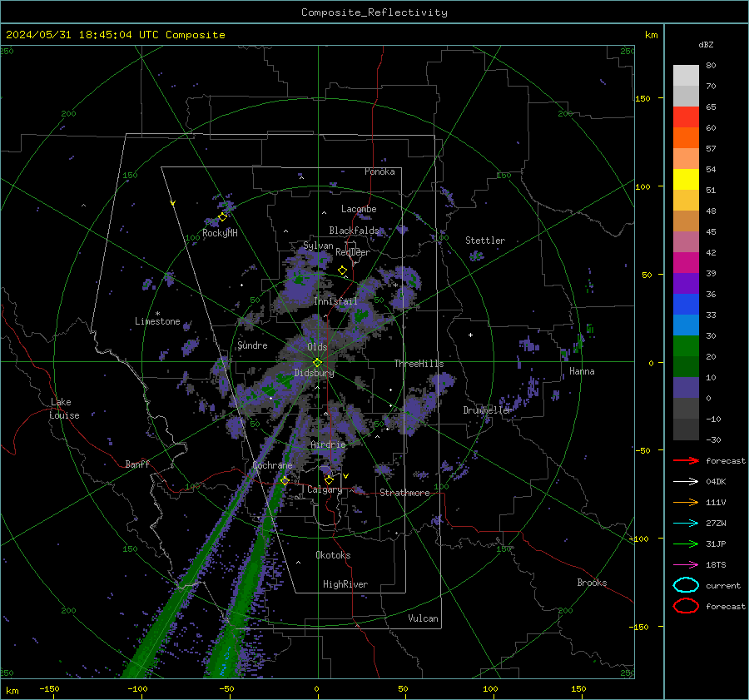Click the Olds label on the map

(x=317, y=347)
